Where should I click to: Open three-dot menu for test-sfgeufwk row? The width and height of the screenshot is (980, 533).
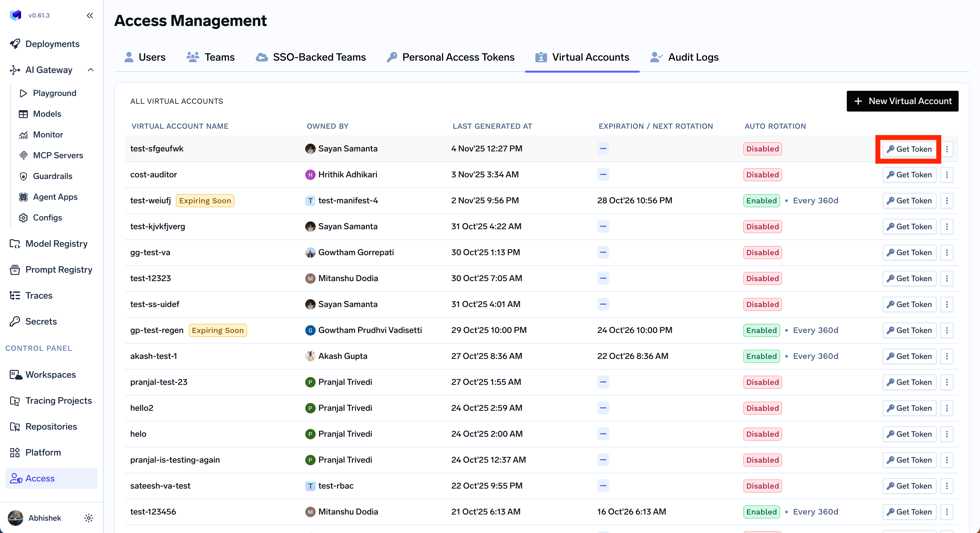point(947,149)
